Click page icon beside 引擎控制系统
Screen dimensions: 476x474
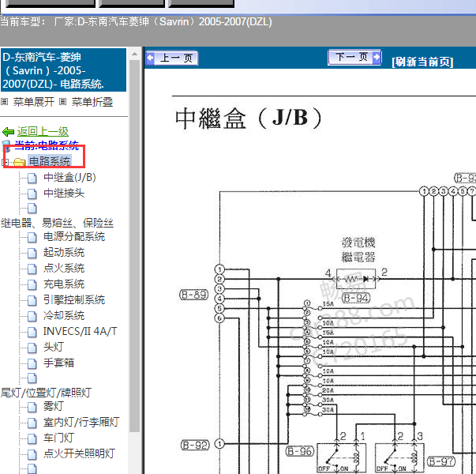point(32,300)
